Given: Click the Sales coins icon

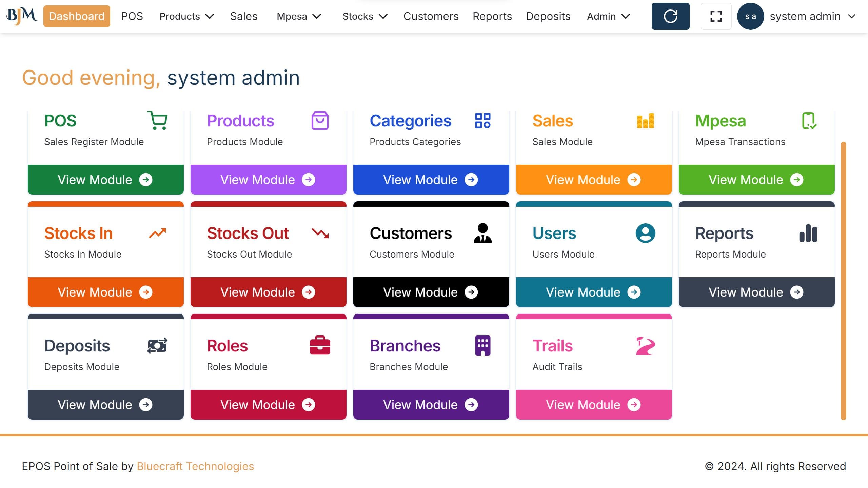Looking at the screenshot, I should coord(645,121).
